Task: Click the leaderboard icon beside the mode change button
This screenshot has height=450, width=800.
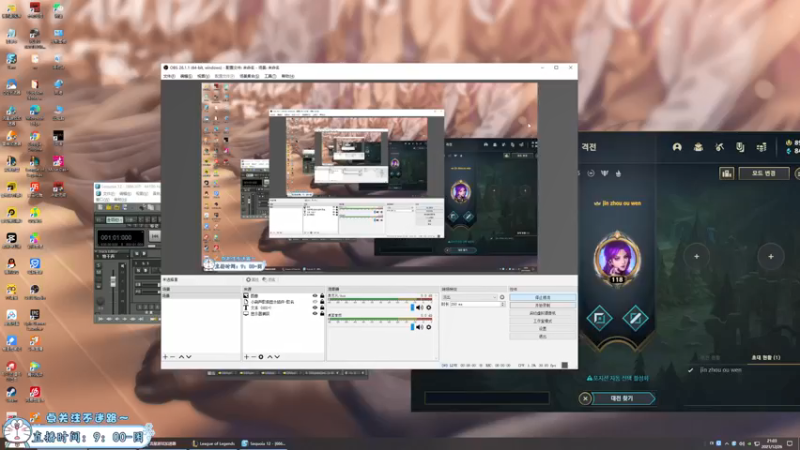Action: [727, 173]
